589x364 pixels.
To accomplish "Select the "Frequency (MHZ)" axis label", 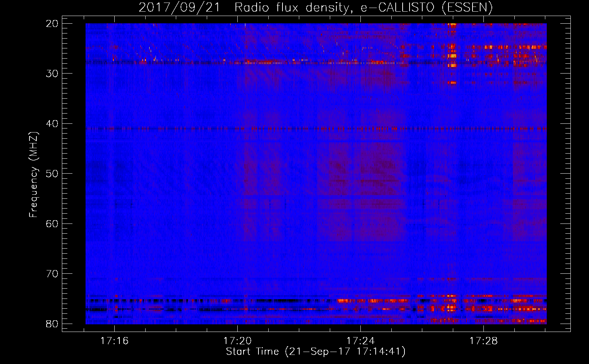I will (33, 175).
